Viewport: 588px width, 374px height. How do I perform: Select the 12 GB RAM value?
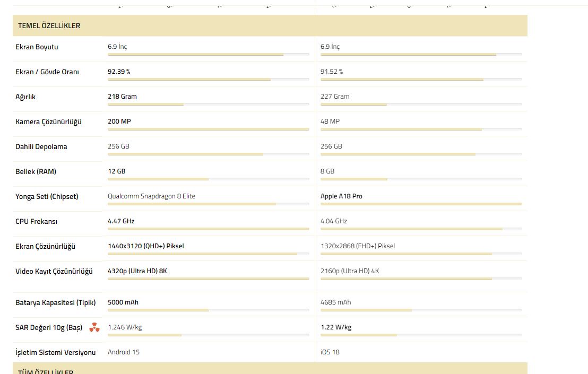click(117, 171)
